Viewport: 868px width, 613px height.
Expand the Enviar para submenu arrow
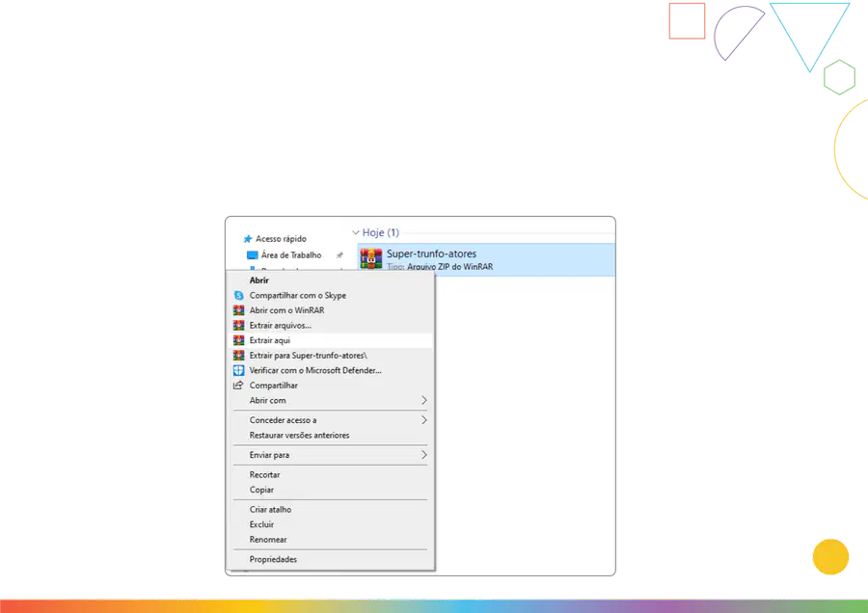click(x=424, y=455)
